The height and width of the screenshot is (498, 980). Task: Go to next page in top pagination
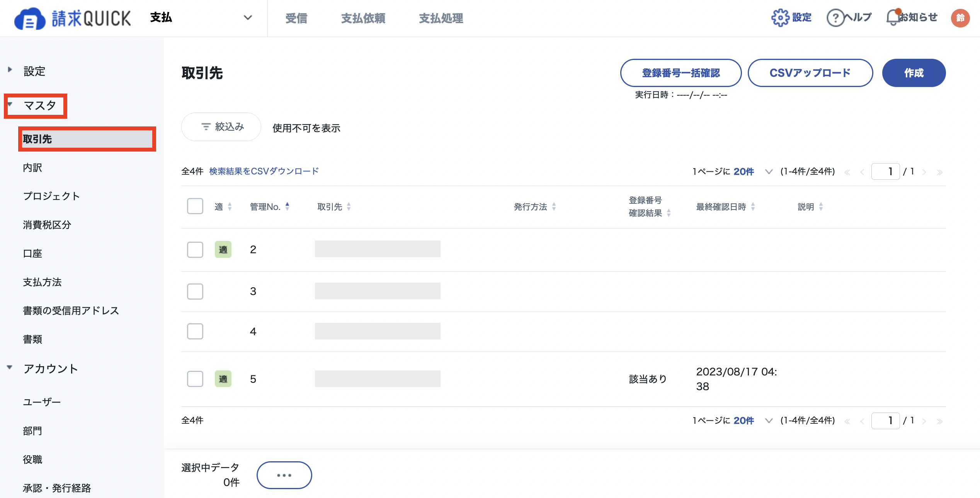(x=924, y=172)
